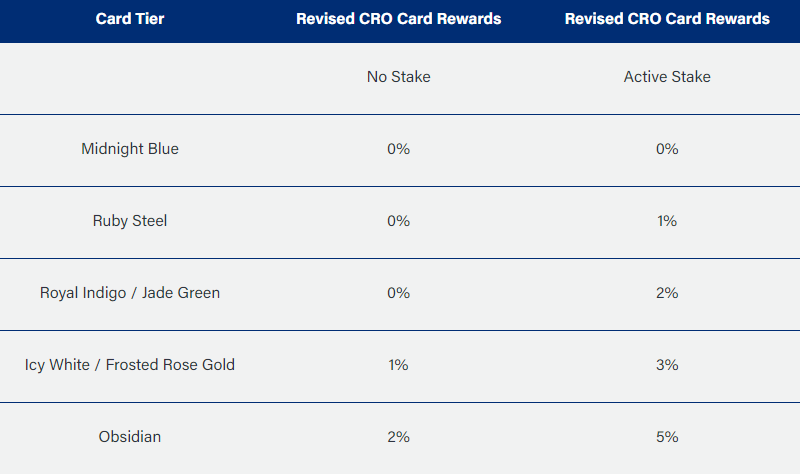Click the Obsidian tier name
Screen dimensions: 800x474
pos(130,437)
